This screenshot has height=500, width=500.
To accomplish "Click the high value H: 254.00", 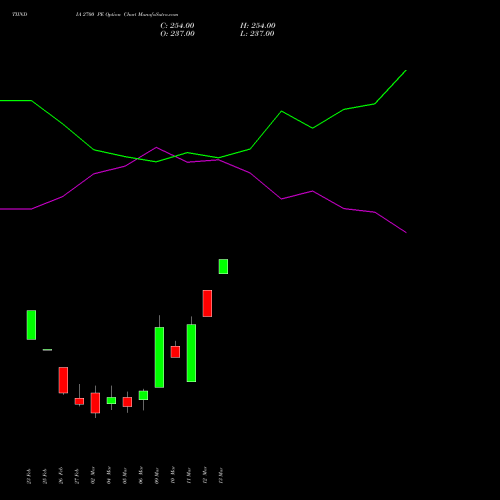I will (x=258, y=26).
